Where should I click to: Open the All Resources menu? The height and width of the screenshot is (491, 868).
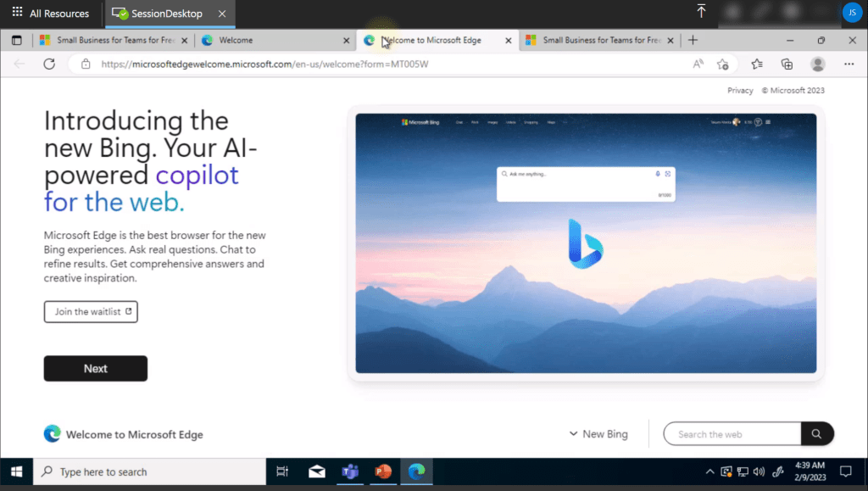click(x=50, y=14)
